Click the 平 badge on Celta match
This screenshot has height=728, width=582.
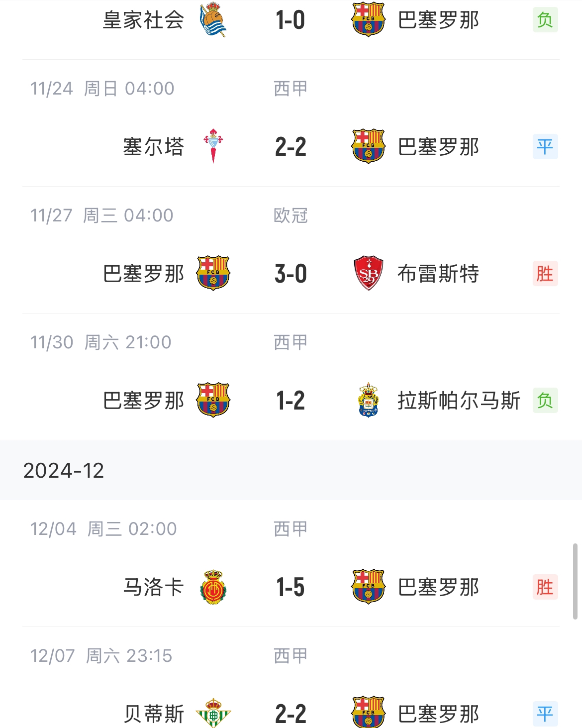[545, 147]
